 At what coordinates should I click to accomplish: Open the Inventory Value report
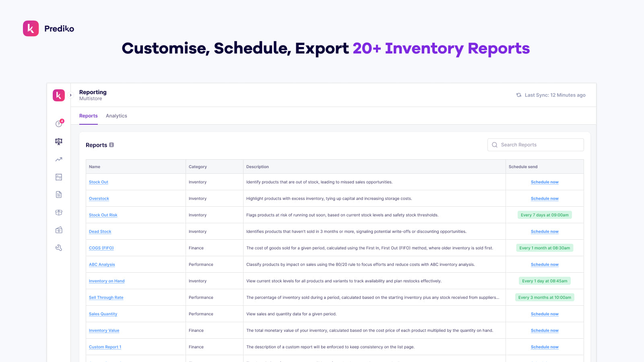pos(104,331)
